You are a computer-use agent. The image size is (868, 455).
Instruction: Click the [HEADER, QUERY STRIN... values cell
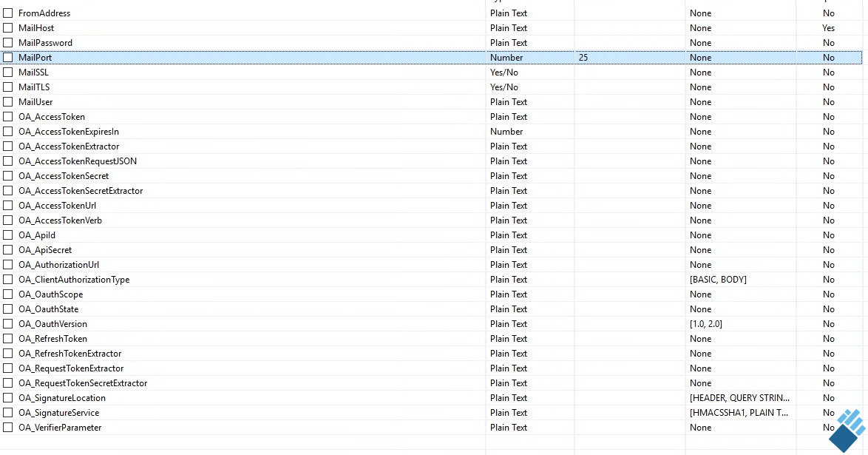[739, 398]
